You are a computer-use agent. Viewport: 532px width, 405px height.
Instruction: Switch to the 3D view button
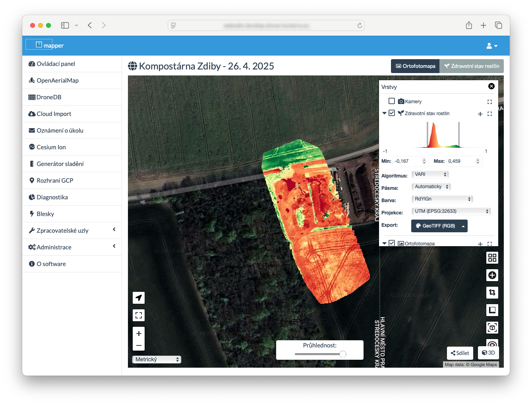(488, 353)
